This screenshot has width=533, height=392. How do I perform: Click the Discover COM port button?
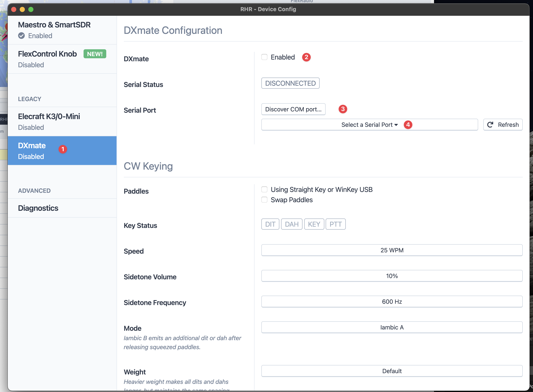293,109
